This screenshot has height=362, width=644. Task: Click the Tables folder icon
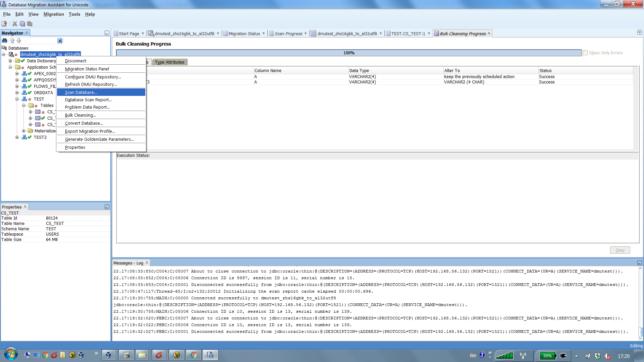click(x=31, y=105)
